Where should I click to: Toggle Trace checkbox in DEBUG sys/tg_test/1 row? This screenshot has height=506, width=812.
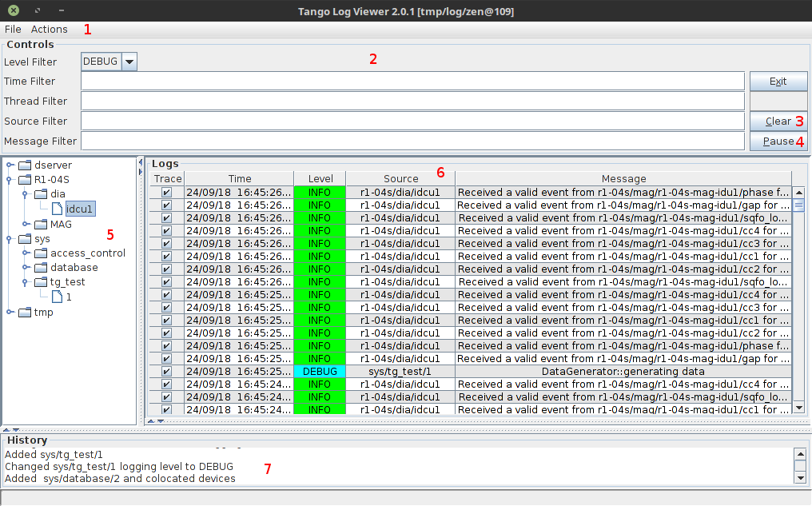coord(166,372)
